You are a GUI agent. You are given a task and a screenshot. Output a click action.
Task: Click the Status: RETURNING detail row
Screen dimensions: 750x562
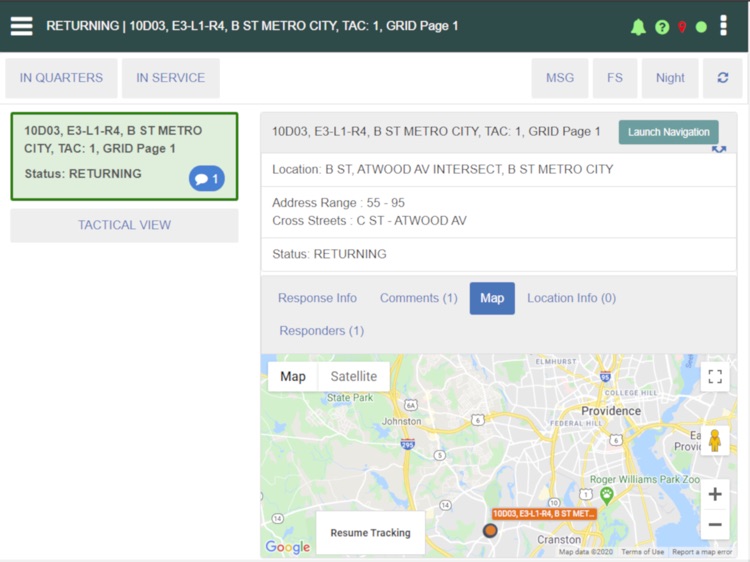pyautogui.click(x=498, y=254)
